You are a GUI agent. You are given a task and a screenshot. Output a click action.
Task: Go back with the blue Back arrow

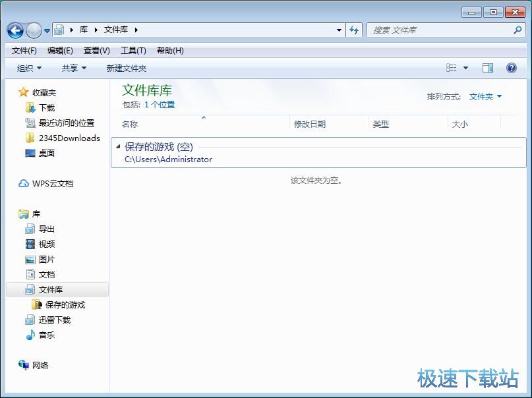tap(15, 30)
